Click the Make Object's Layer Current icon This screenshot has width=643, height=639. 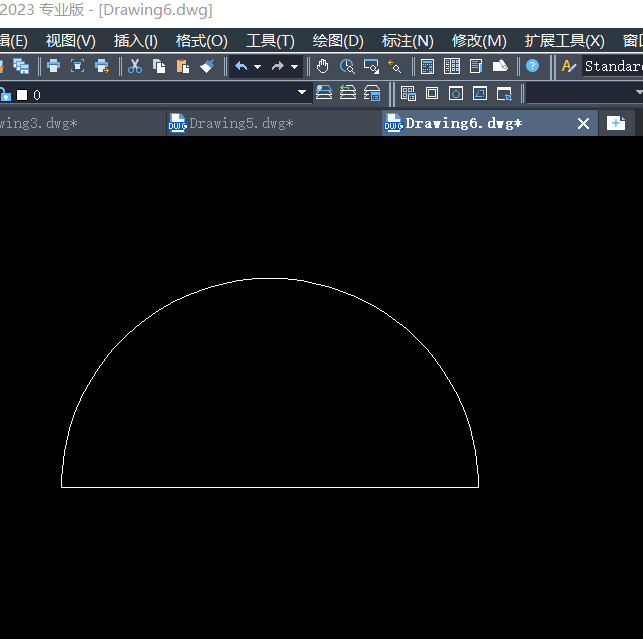pyautogui.click(x=324, y=93)
